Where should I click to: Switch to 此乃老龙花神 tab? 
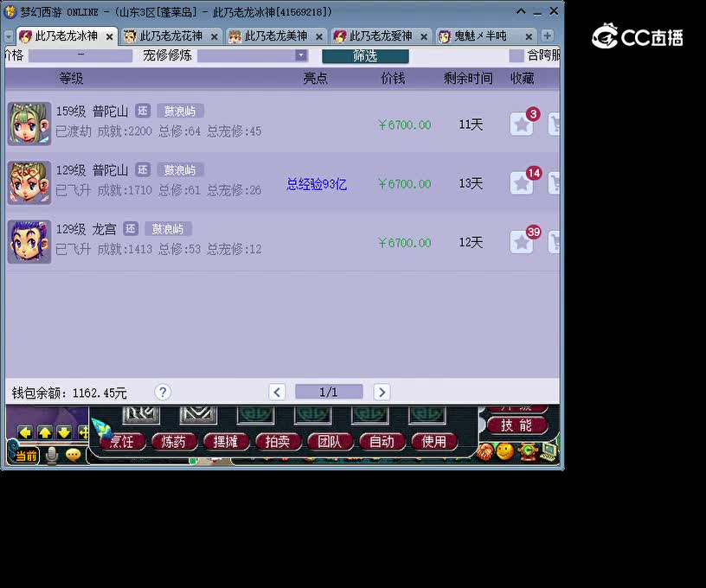170,36
